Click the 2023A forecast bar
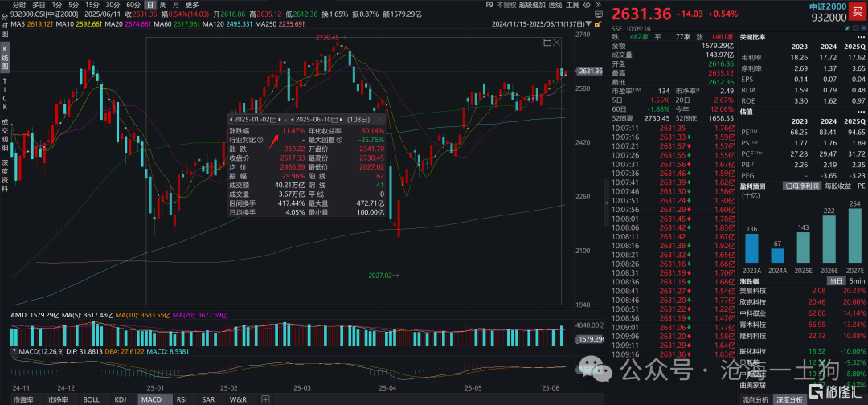The height and width of the screenshot is (405, 868). pos(752,248)
